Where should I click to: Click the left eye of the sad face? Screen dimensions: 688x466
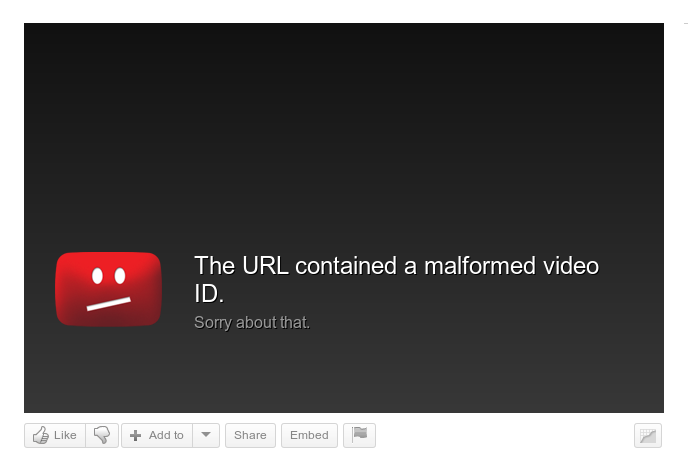click(x=97, y=276)
